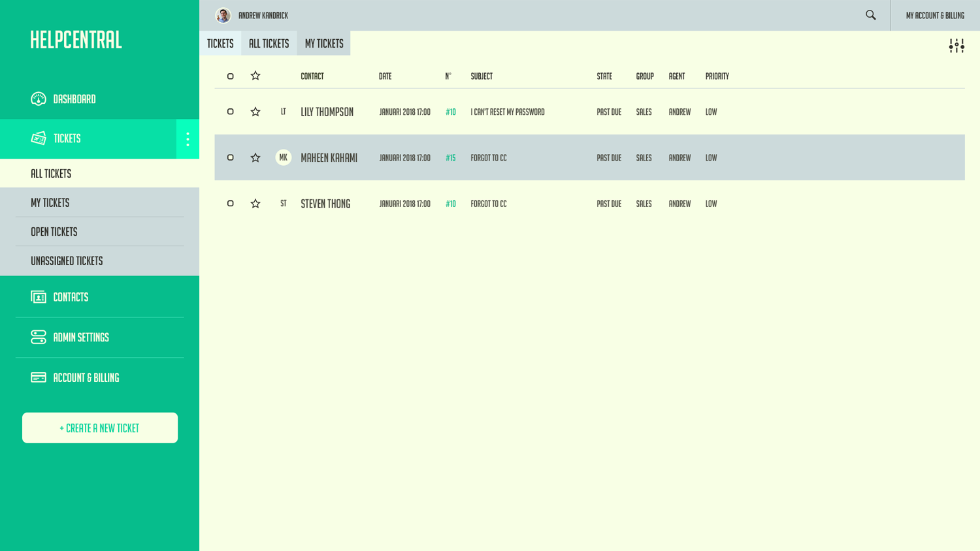Click the Contacts card icon
The width and height of the screenshot is (980, 551).
[39, 297]
